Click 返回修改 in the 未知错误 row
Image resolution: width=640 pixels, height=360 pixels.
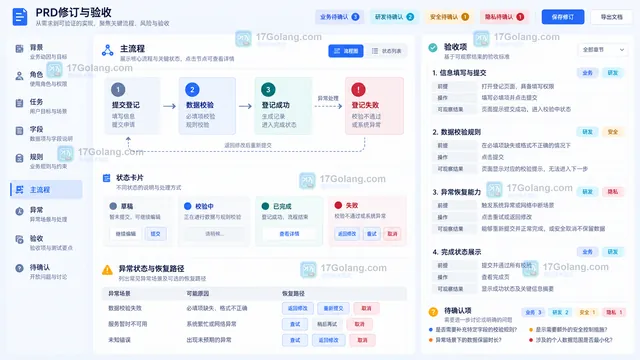tap(328, 340)
